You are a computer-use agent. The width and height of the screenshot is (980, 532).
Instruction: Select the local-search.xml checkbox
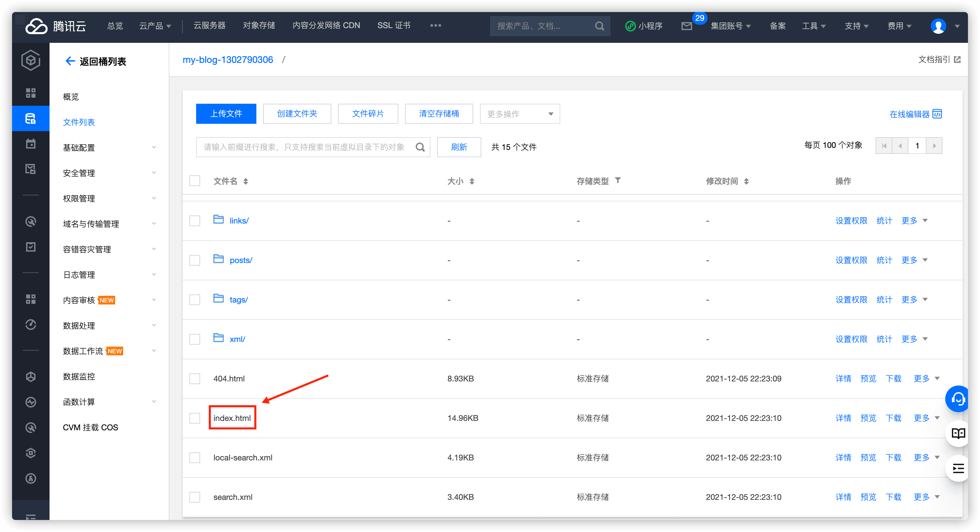[195, 458]
